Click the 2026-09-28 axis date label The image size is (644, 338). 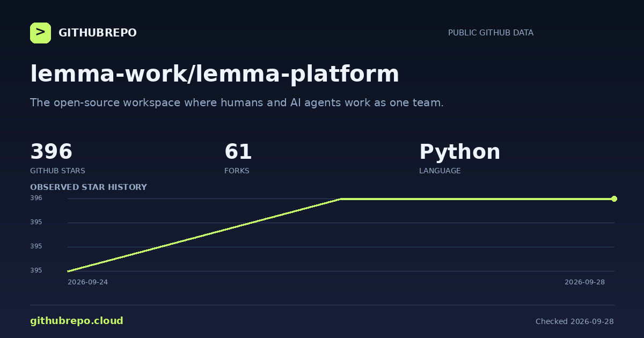coord(584,282)
